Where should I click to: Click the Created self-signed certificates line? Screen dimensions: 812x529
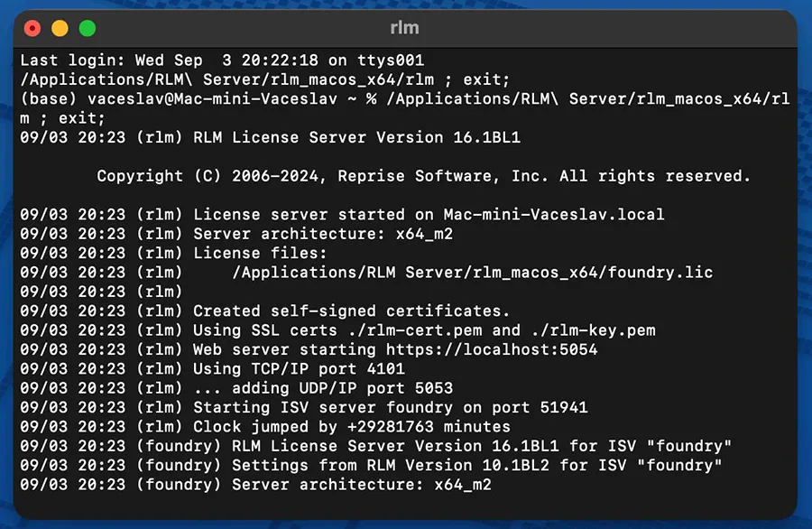(265, 311)
